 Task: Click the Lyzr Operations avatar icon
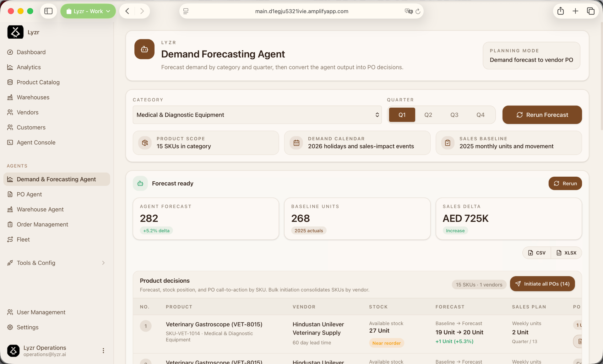[13, 351]
